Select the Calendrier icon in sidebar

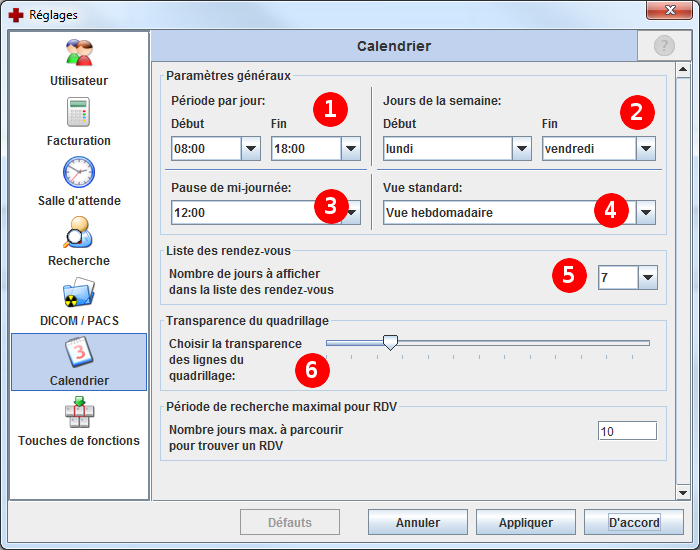tap(79, 353)
